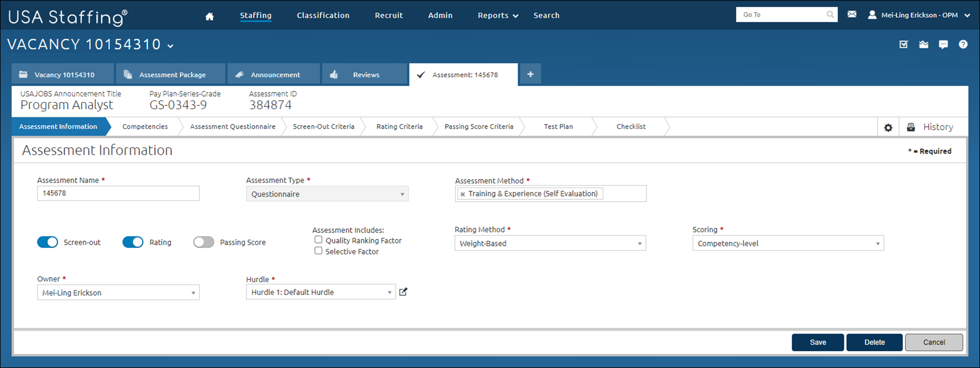This screenshot has width=980, height=368.
Task: Open Scoring dropdown
Action: click(x=788, y=243)
